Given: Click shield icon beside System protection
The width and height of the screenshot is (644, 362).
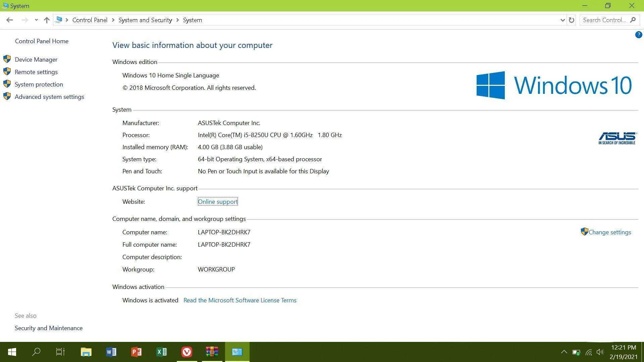Looking at the screenshot, I should (7, 84).
